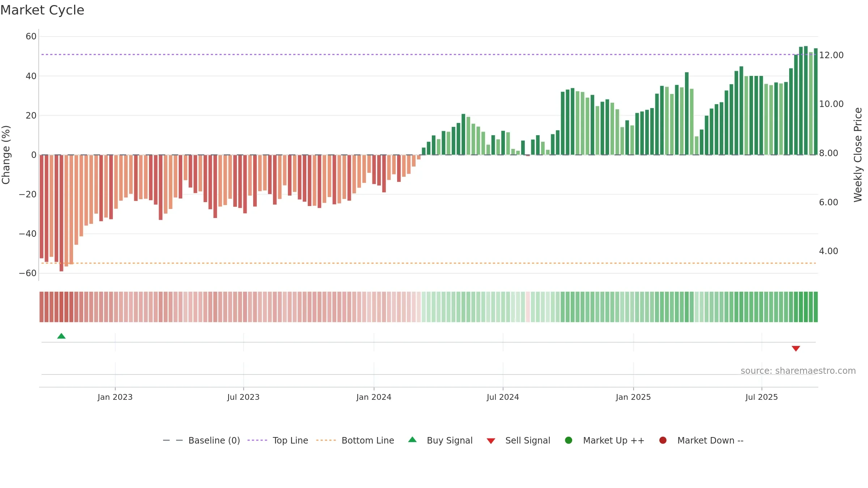This screenshot has width=868, height=488.
Task: Click the Weekly Close Price axis title
Action: click(x=858, y=155)
